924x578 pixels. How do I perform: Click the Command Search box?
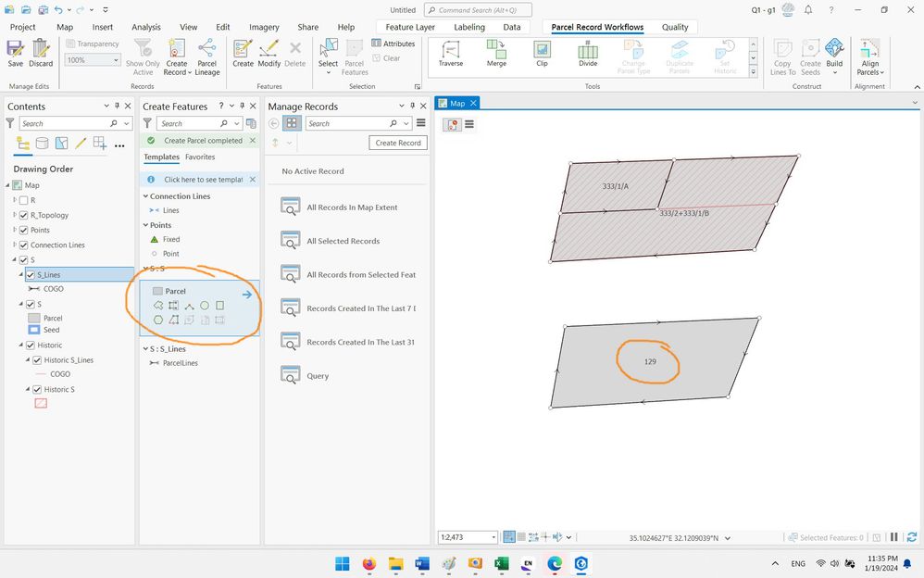click(x=478, y=10)
